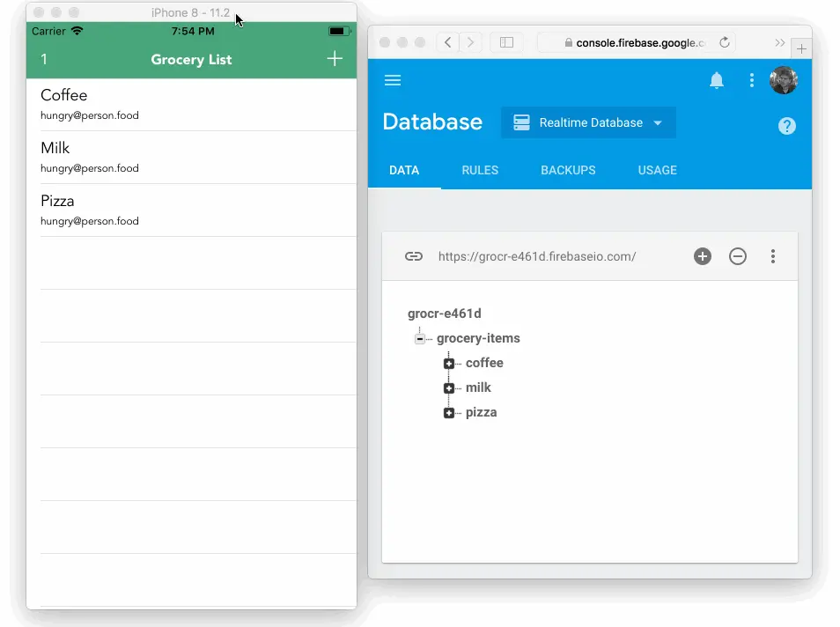Go forward in Safari browser

pyautogui.click(x=470, y=42)
